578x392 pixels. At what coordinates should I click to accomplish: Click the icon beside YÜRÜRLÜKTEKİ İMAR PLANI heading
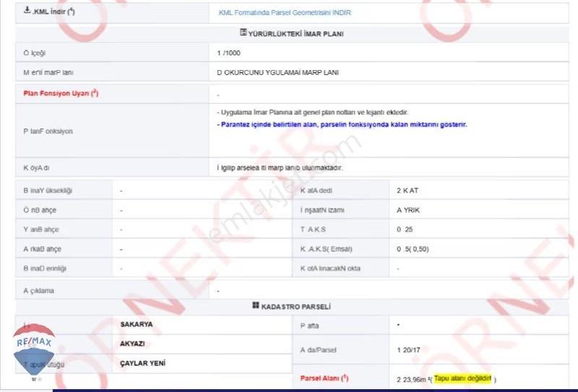coord(243,32)
